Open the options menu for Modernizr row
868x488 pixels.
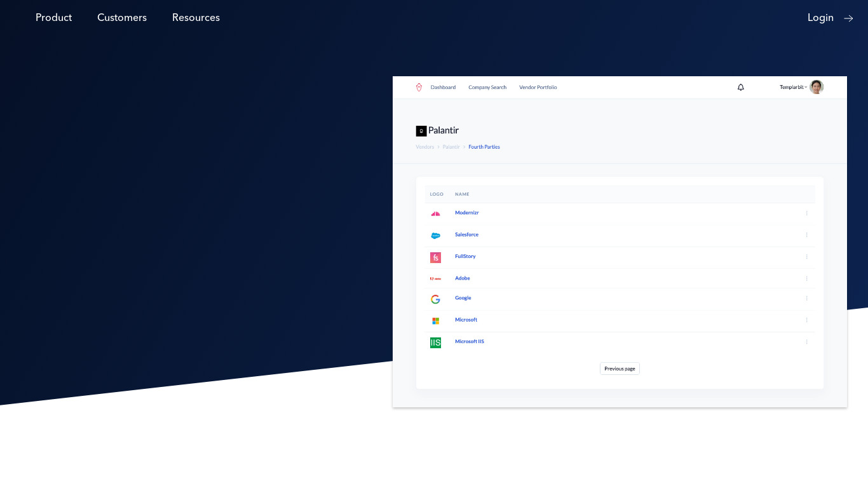807,213
